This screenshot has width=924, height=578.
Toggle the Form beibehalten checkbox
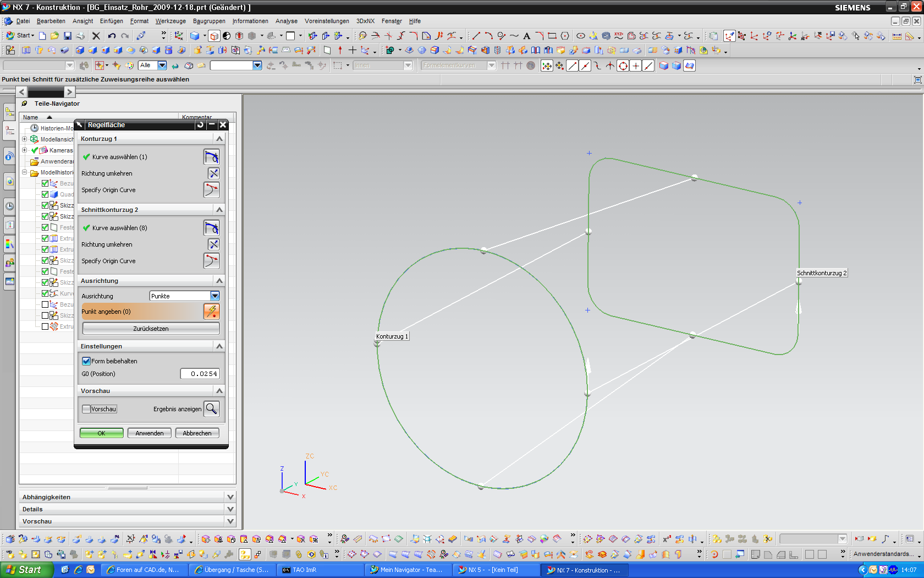point(86,361)
